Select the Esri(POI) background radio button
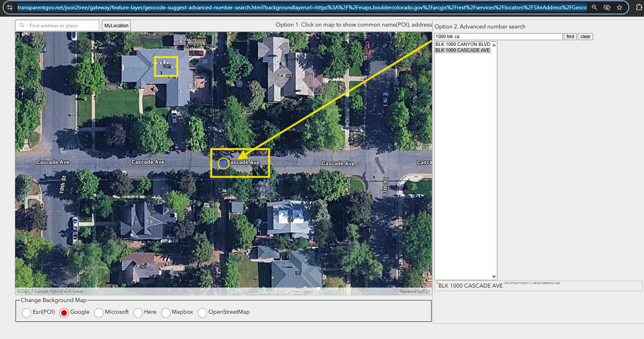Viewport: 644px width, 339px height. [26, 313]
